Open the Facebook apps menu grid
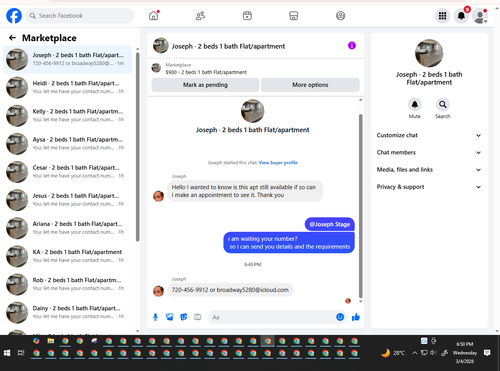Viewport: 500px width, 371px height. pos(442,16)
